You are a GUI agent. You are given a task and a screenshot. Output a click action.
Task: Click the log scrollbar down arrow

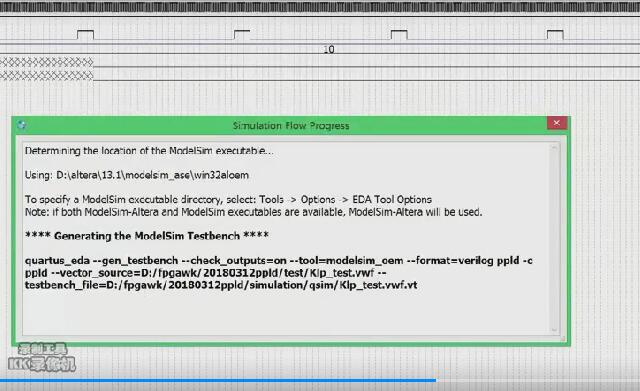[x=554, y=329]
